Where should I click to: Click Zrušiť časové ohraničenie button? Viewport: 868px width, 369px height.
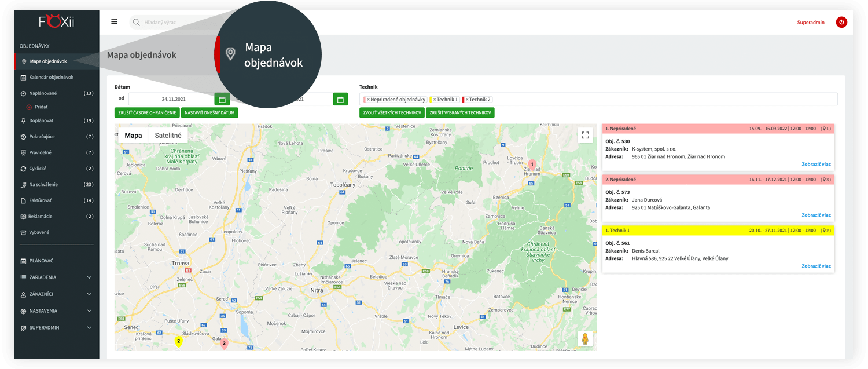tap(147, 113)
